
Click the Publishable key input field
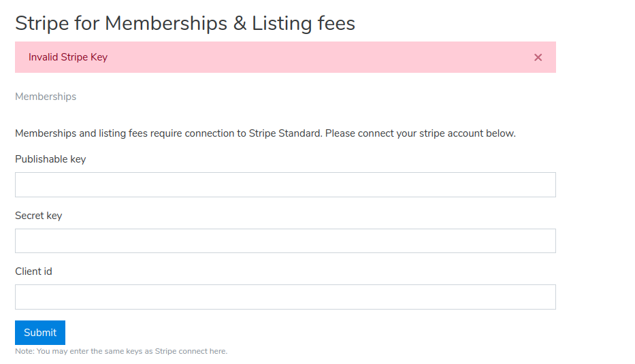(285, 184)
